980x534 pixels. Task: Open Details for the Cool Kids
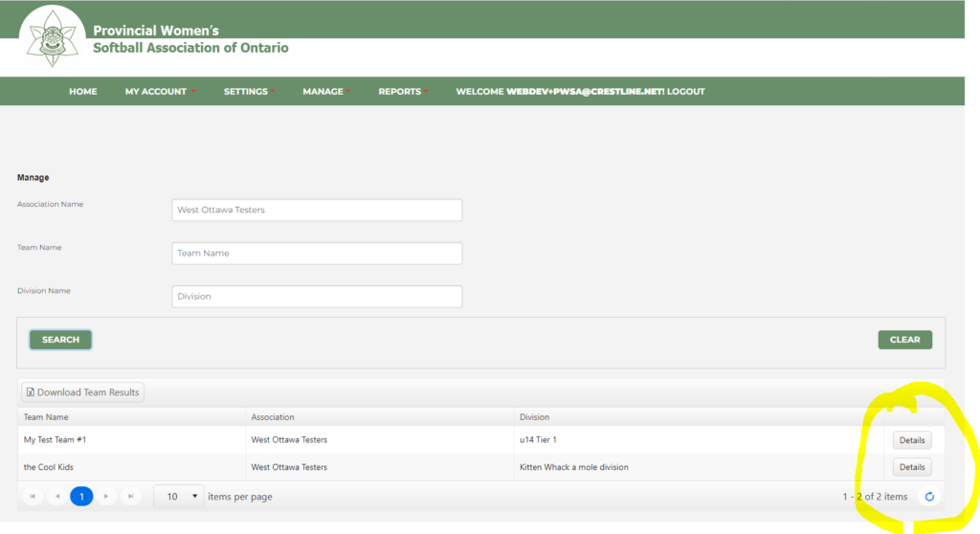(x=911, y=467)
